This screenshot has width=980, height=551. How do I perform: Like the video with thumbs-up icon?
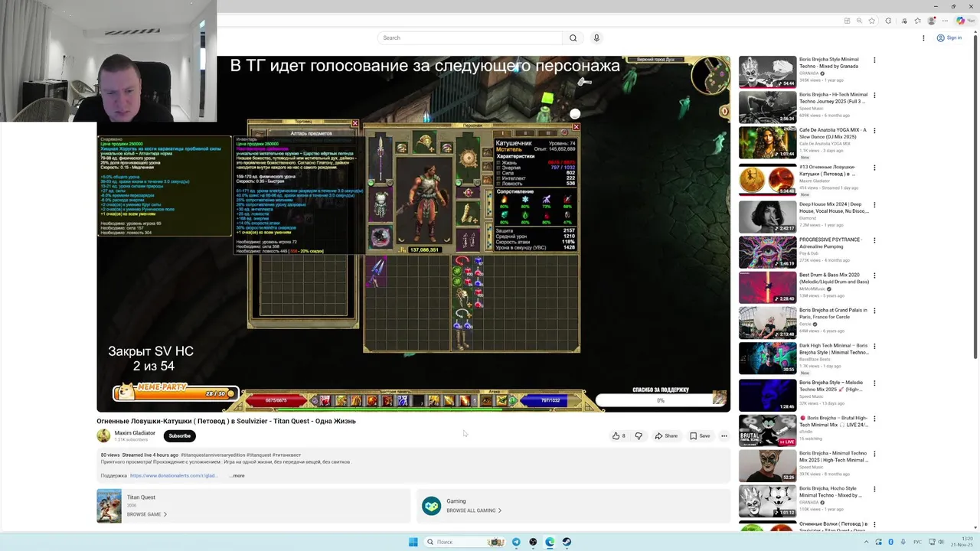click(619, 436)
